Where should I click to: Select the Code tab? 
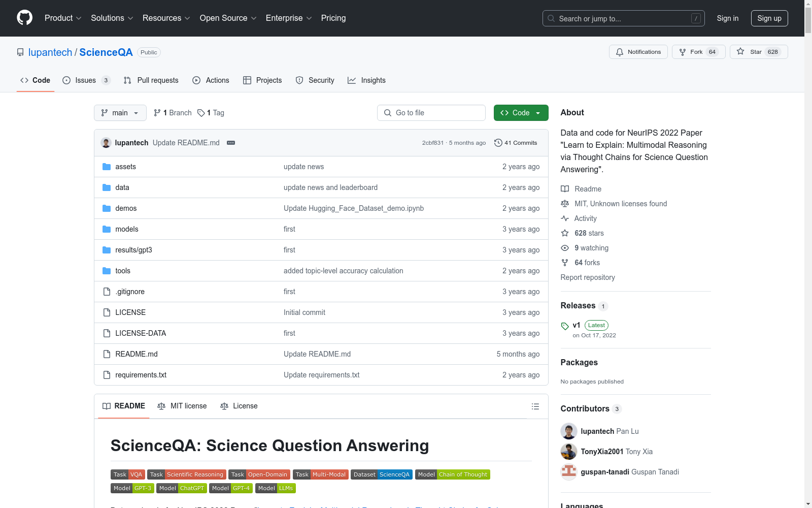36,80
